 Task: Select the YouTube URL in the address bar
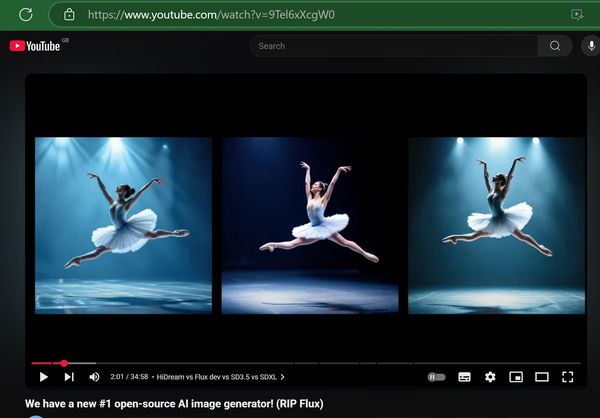211,15
